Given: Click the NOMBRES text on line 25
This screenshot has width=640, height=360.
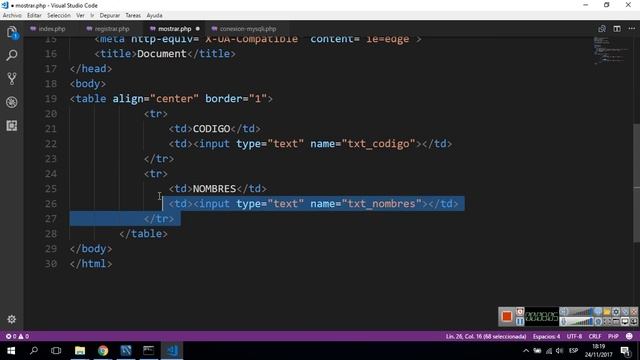Looking at the screenshot, I should (214, 189).
